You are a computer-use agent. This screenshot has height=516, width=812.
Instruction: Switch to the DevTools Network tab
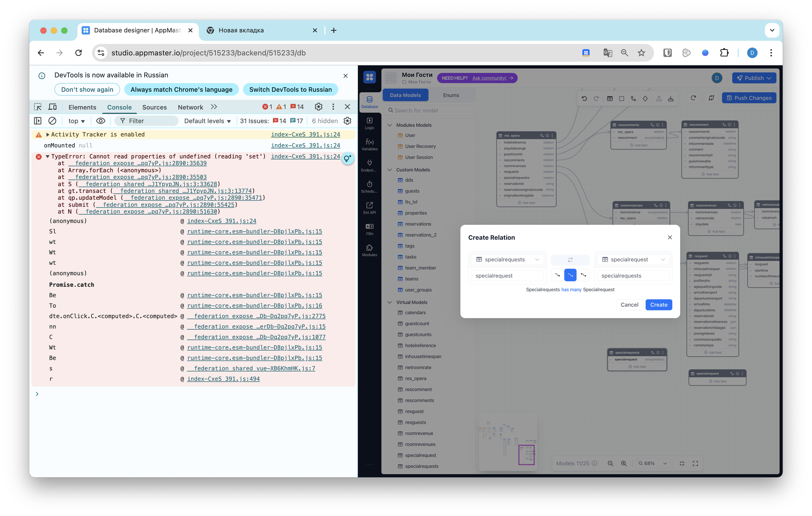tap(190, 107)
